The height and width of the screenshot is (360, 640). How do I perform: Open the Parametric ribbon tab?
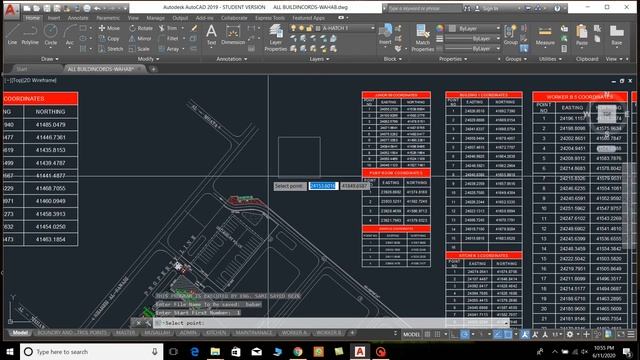[x=108, y=18]
